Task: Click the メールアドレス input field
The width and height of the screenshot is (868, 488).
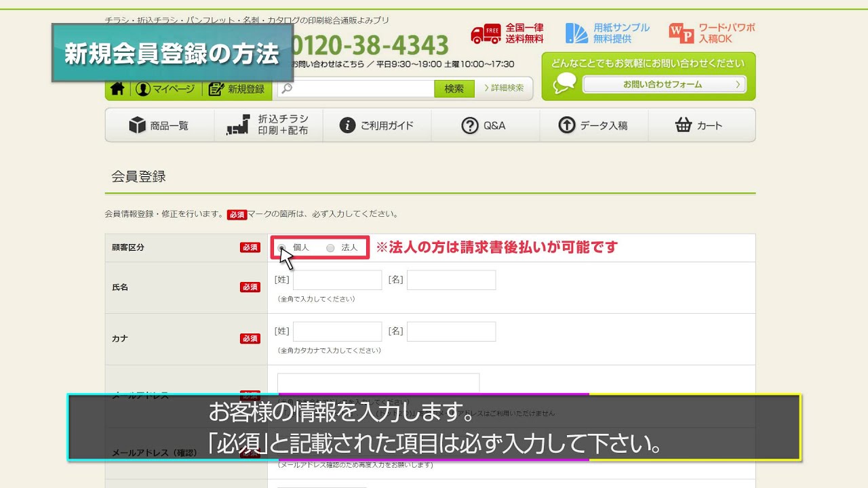Action: tap(378, 384)
